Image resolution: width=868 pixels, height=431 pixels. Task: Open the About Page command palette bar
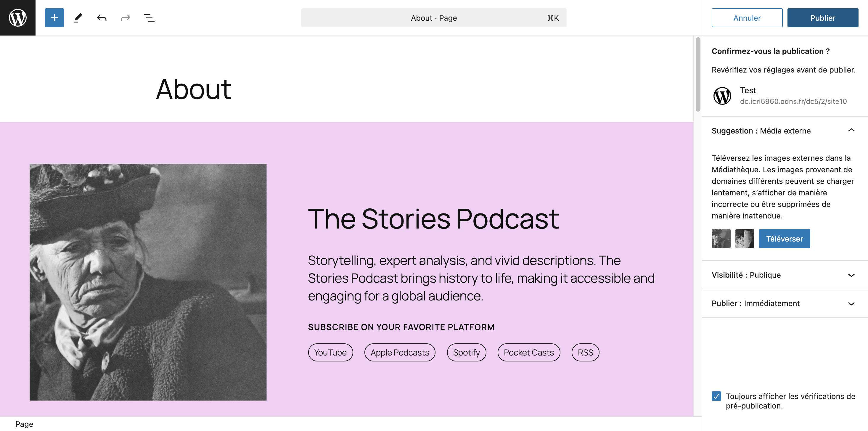tap(434, 17)
